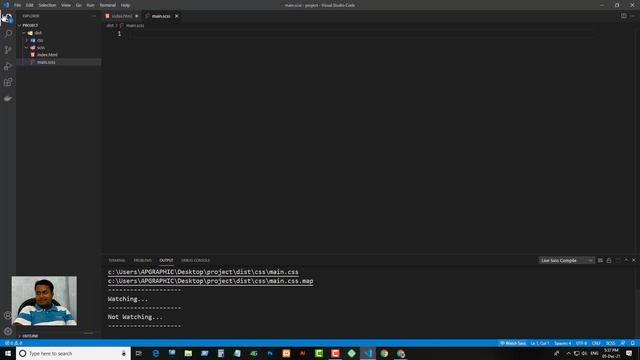The height and width of the screenshot is (360, 640).
Task: Open the Source Control view
Action: [x=8, y=50]
